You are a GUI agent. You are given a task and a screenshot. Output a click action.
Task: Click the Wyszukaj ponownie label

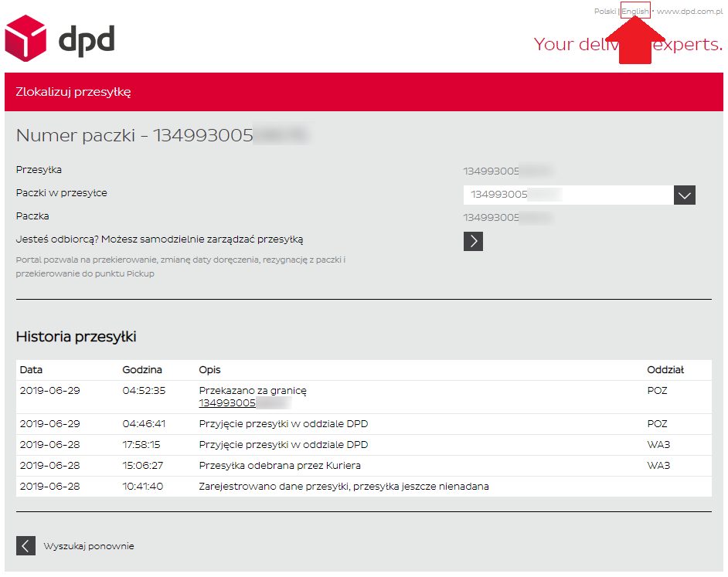(89, 546)
